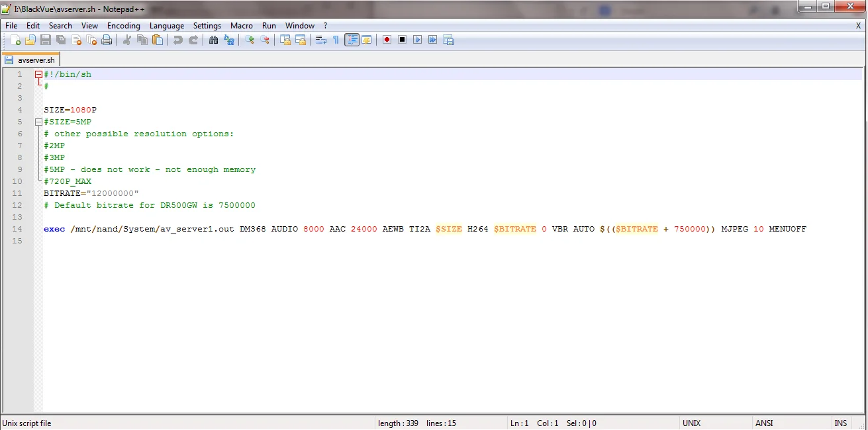The width and height of the screenshot is (868, 430).
Task: Toggle Show All Characters pilcrow button
Action: (x=336, y=40)
